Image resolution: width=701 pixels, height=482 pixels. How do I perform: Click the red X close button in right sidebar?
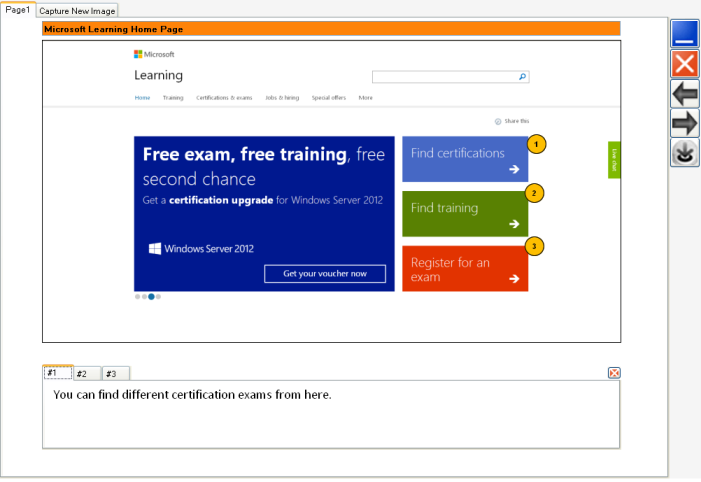coord(684,63)
